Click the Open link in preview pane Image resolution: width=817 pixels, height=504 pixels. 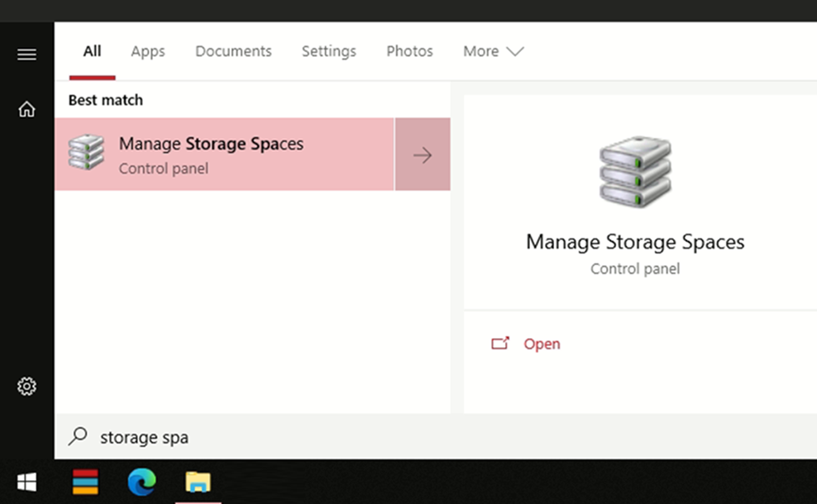pyautogui.click(x=542, y=344)
